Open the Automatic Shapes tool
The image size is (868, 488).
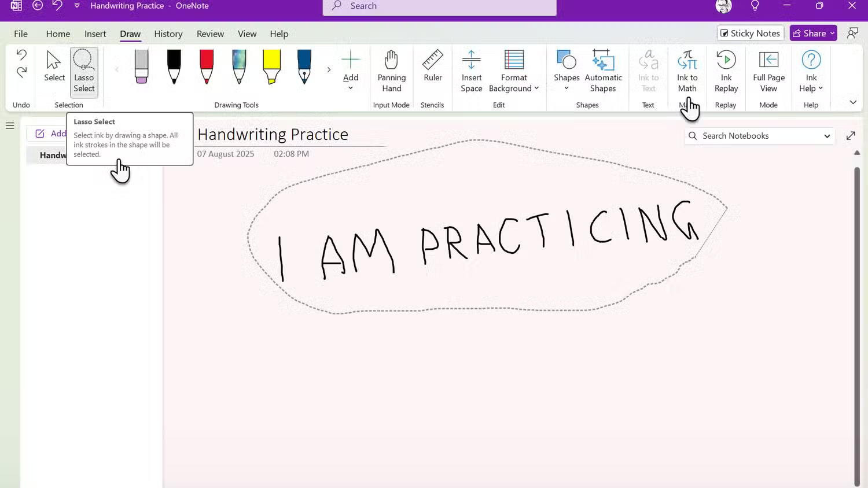click(603, 69)
